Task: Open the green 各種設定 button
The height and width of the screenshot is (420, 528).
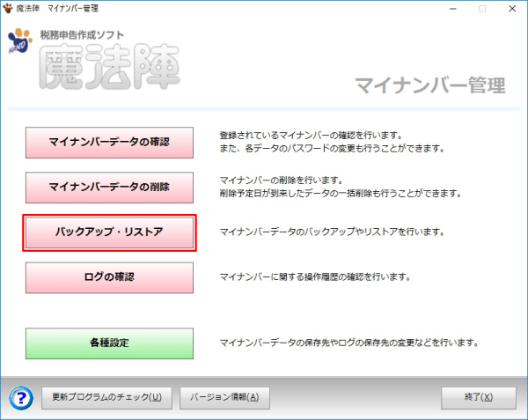Action: pyautogui.click(x=109, y=343)
